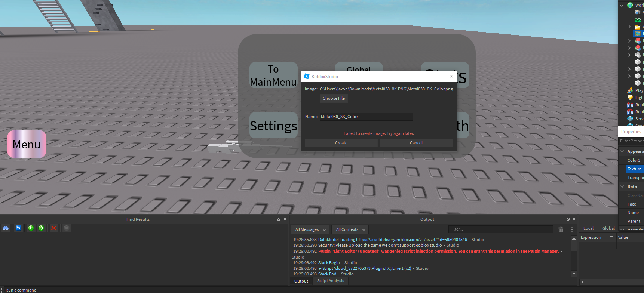Click the Filter Properties search field
Screen dimensions: 644x293
[631, 141]
